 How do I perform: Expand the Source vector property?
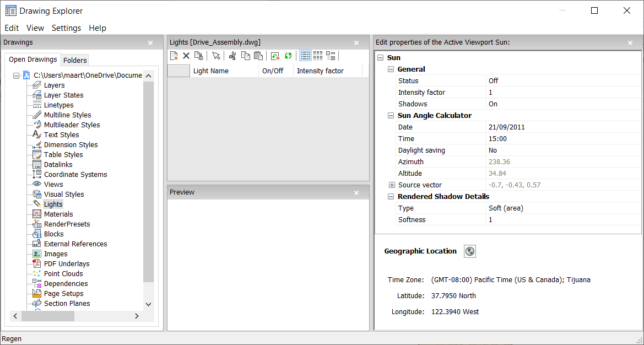392,185
